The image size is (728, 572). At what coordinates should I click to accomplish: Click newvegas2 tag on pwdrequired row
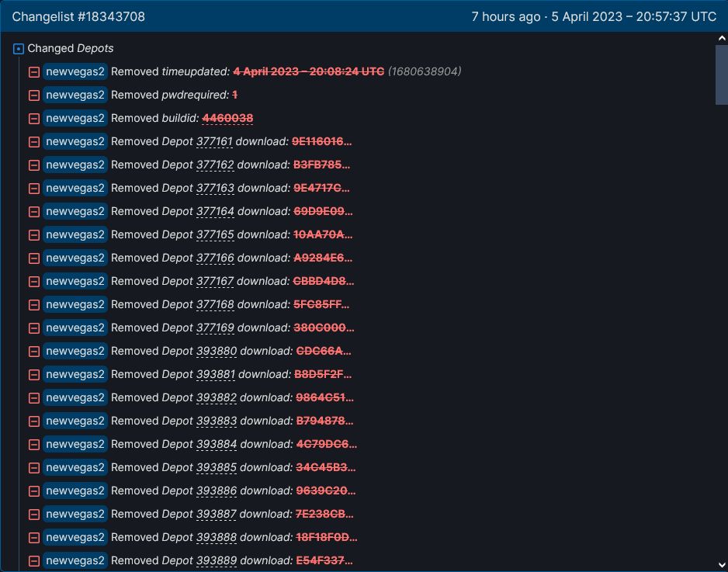75,95
